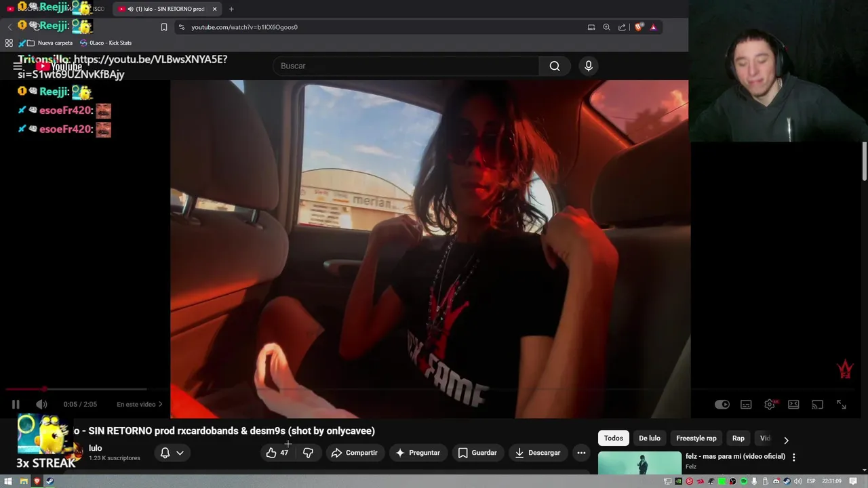Like the video (47 likes)
Image resolution: width=868 pixels, height=488 pixels.
coord(277,453)
